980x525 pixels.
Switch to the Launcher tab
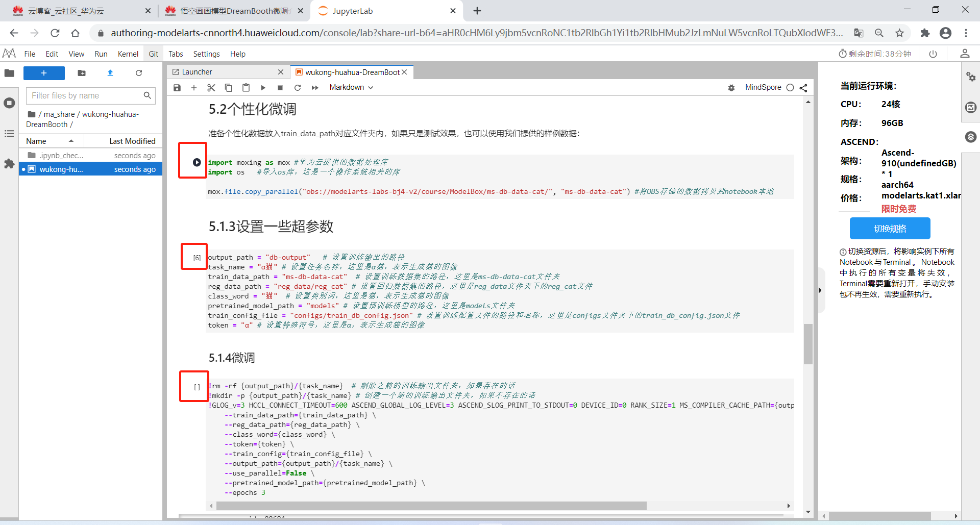click(x=228, y=72)
